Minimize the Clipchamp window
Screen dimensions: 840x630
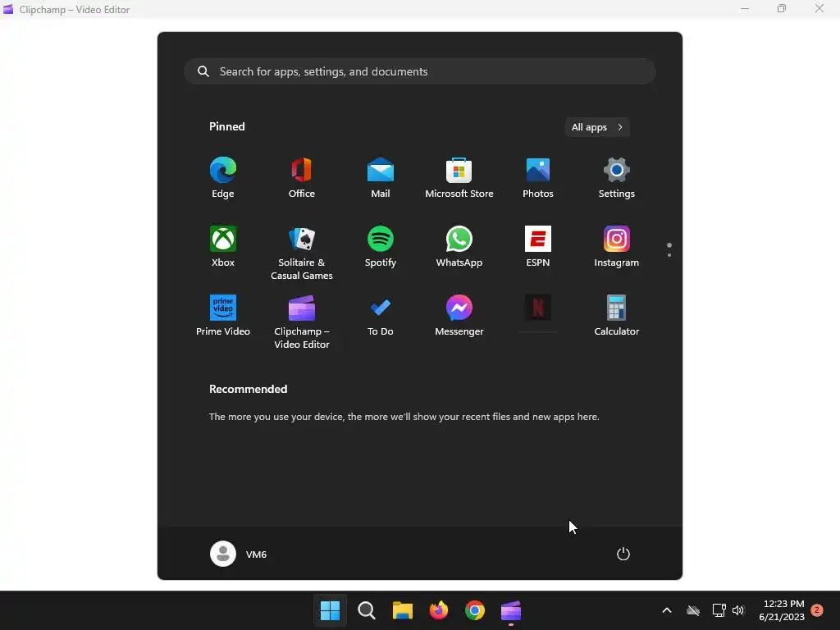(x=745, y=9)
